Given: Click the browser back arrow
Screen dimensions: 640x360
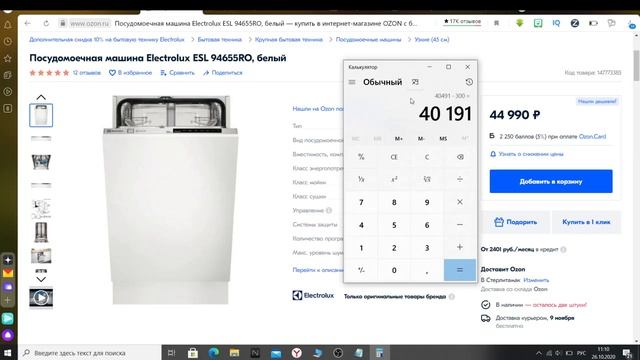Looking at the screenshot, I should pos(27,23).
